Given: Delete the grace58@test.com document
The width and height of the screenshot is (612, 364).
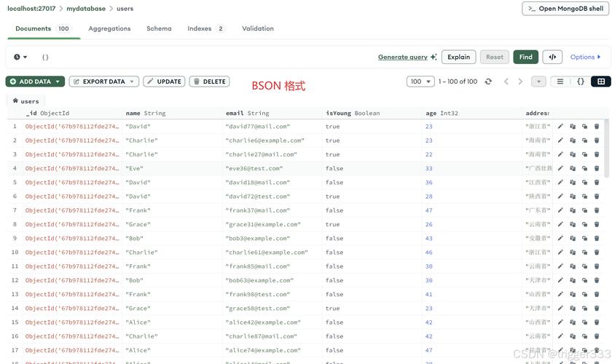Looking at the screenshot, I should pos(597,308).
